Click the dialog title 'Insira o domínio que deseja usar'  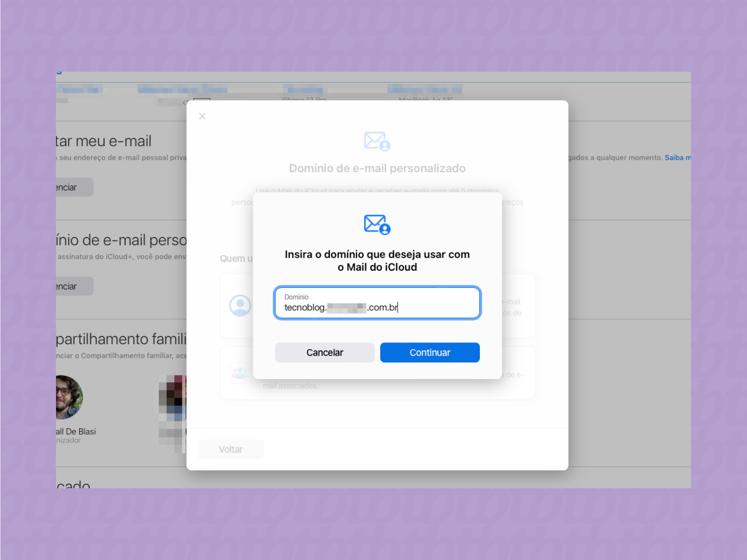coord(377,261)
